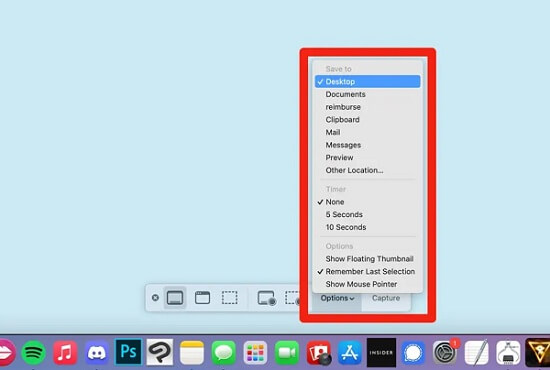550x370 pixels.
Task: Toggle Show Mouse Pointer option
Action: pos(368,284)
